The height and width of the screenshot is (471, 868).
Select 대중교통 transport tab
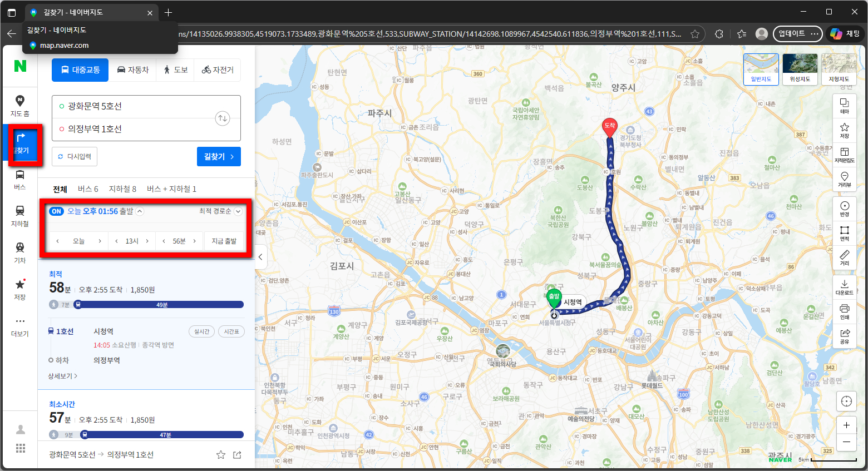click(80, 70)
